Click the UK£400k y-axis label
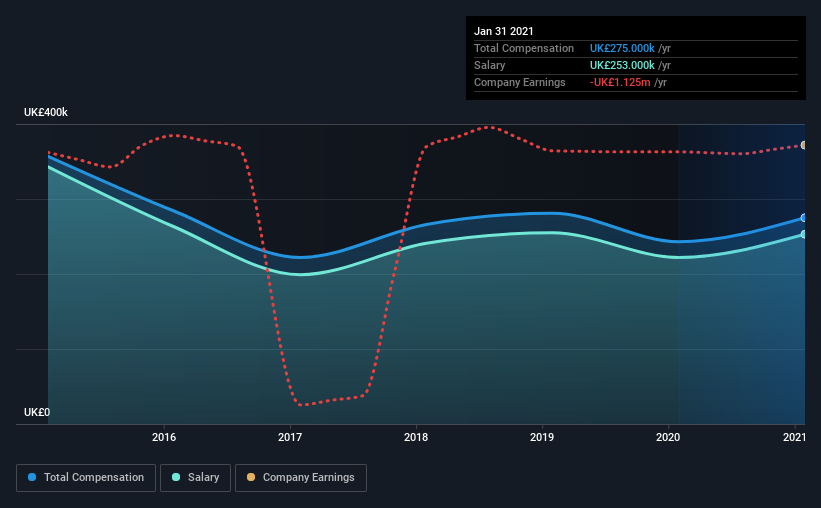This screenshot has height=508, width=821. [x=46, y=112]
